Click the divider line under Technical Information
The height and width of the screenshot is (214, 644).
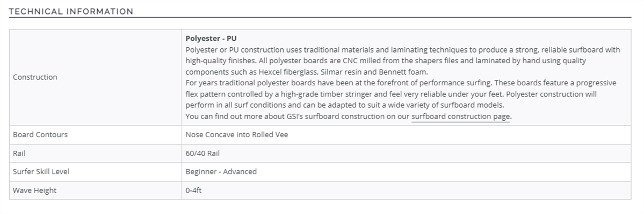click(320, 17)
